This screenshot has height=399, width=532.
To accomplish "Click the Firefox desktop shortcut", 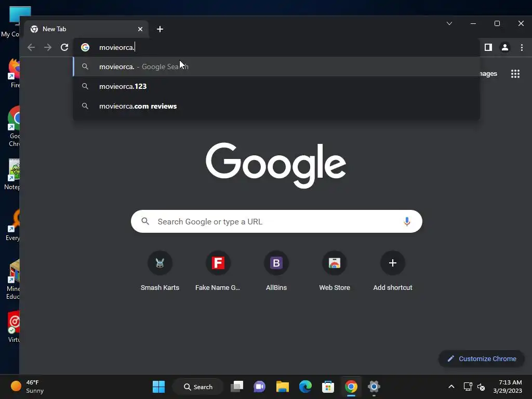I will click(14, 73).
